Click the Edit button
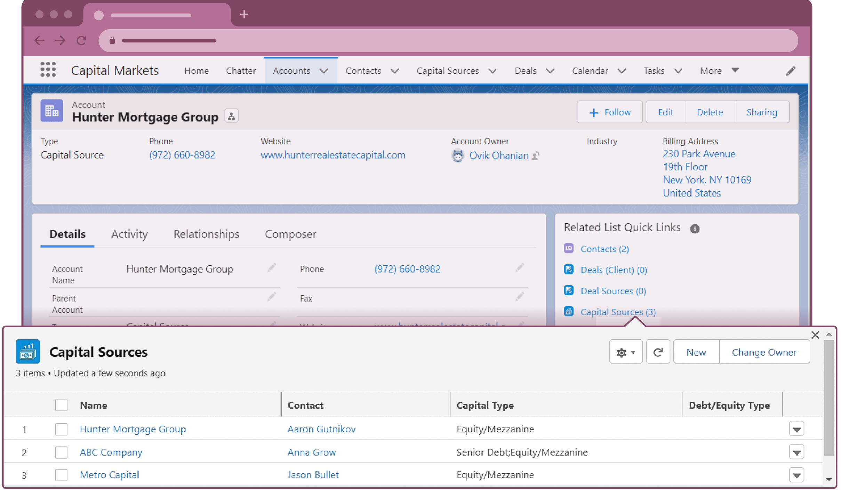 (x=665, y=112)
